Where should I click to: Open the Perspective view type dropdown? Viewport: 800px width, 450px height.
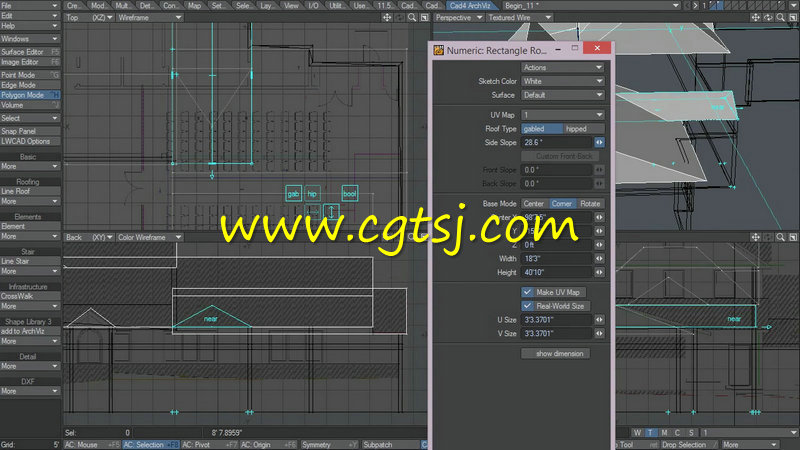(x=459, y=17)
